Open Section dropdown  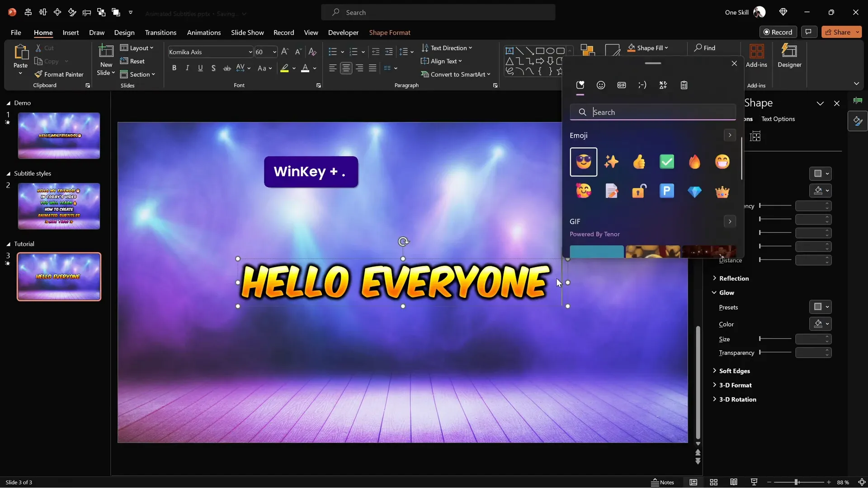click(x=137, y=74)
